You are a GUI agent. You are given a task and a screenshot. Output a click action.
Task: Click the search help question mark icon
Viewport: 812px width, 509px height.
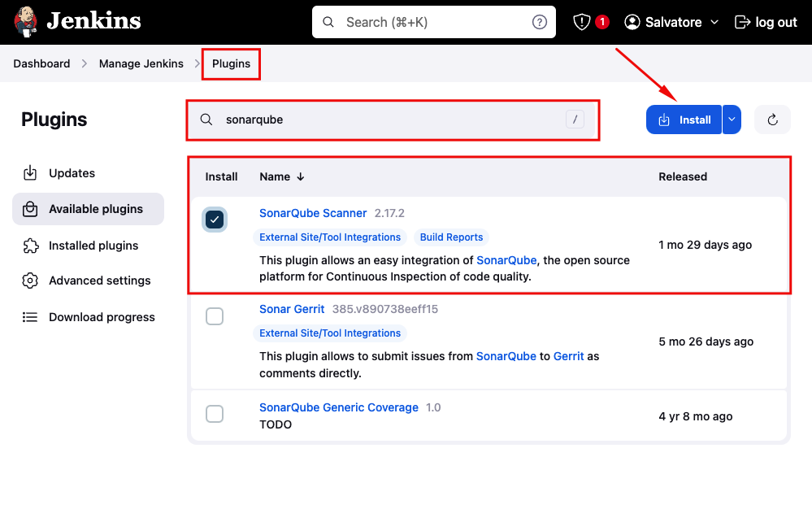539,22
